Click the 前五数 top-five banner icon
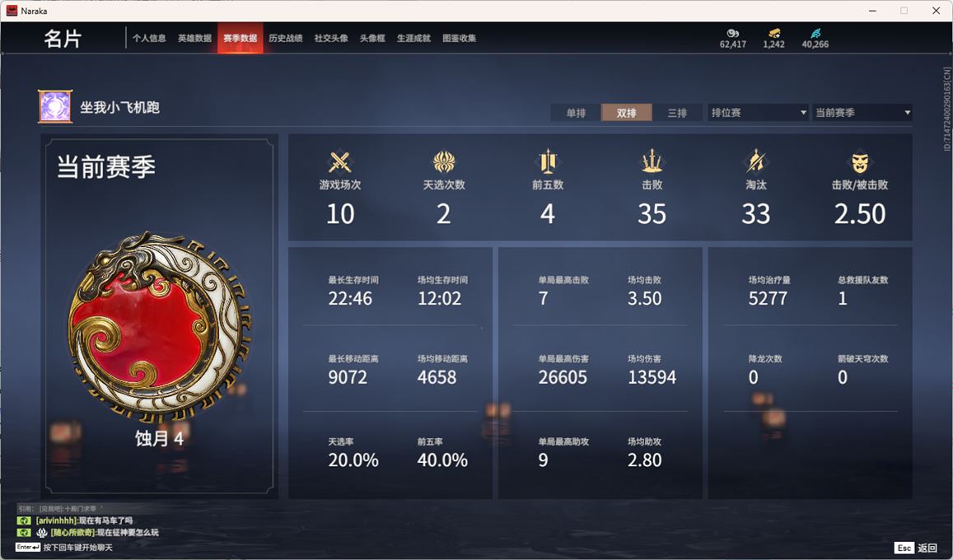This screenshot has height=560, width=953. 548,161
